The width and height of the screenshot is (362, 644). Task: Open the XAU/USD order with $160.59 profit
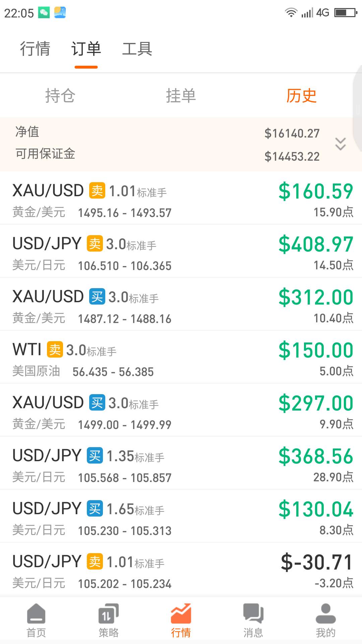pos(181,198)
